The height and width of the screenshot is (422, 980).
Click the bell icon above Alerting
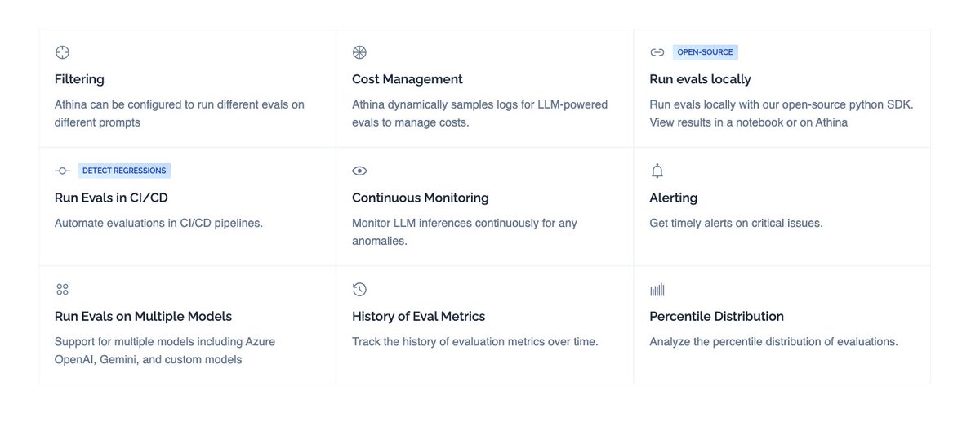[657, 171]
